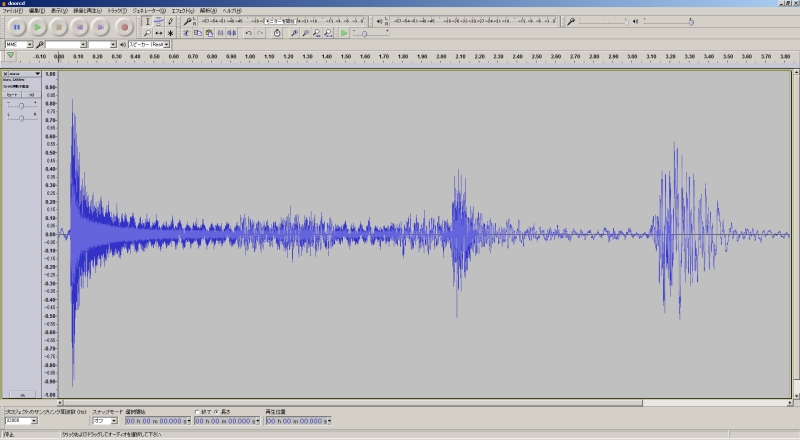Click the Redo arrow icon
Image resolution: width=800 pixels, height=440 pixels.
pyautogui.click(x=260, y=33)
